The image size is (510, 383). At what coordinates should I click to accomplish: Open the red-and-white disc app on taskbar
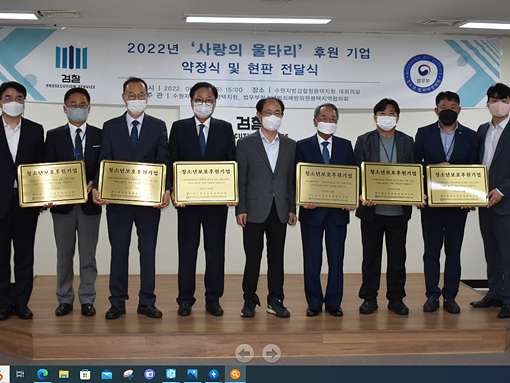click(128, 374)
